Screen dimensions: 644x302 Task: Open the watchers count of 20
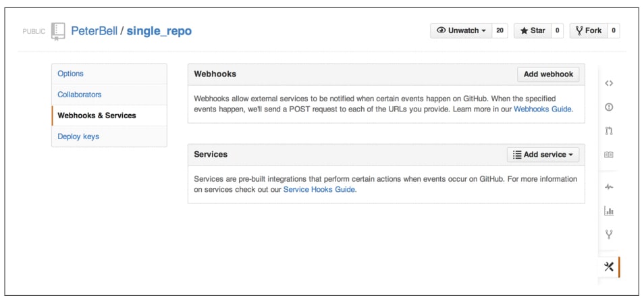click(x=500, y=31)
